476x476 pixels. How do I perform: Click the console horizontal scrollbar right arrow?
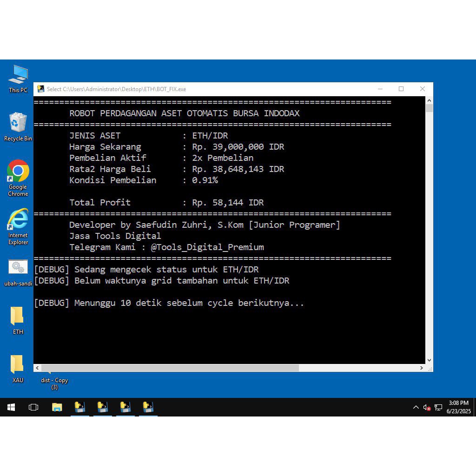pos(422,368)
